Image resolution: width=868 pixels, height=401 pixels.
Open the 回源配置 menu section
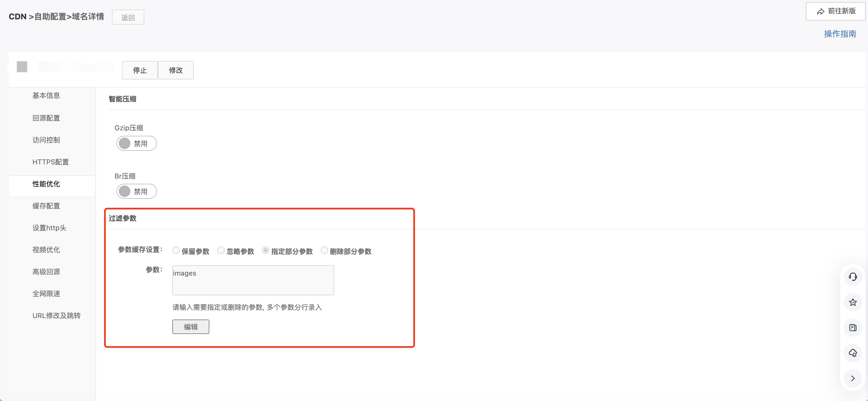coord(46,118)
